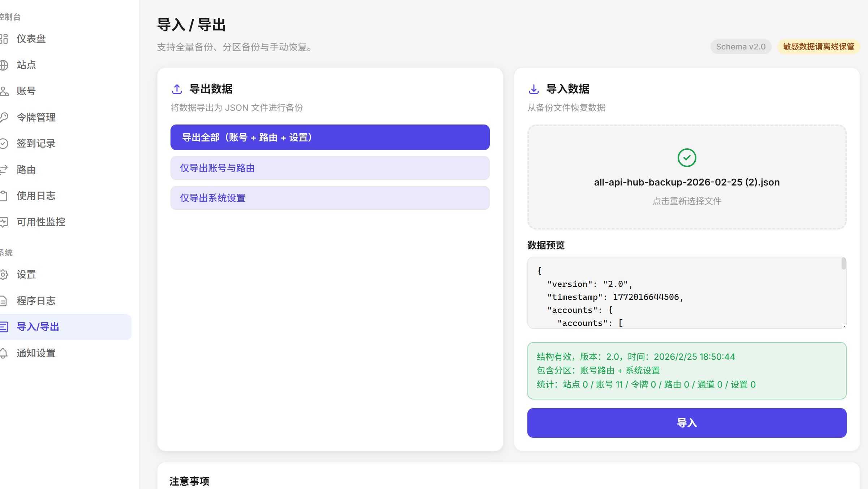Viewport: 868px width, 489px height.
Task: Click the 数据预览 label
Action: point(546,245)
